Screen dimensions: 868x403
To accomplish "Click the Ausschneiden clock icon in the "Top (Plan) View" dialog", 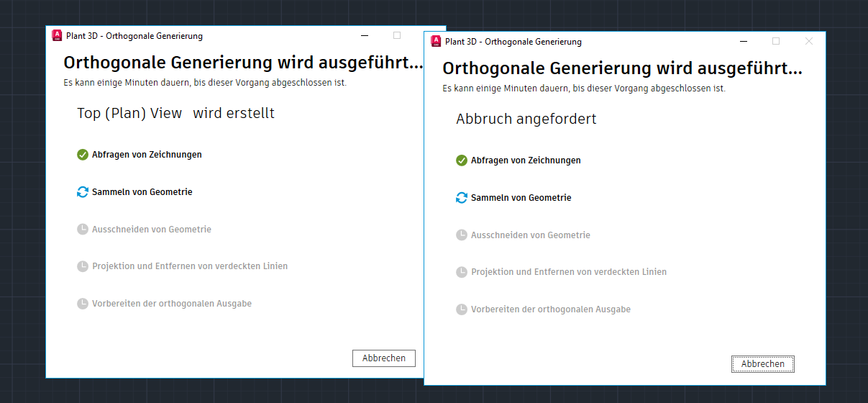I will click(x=83, y=230).
